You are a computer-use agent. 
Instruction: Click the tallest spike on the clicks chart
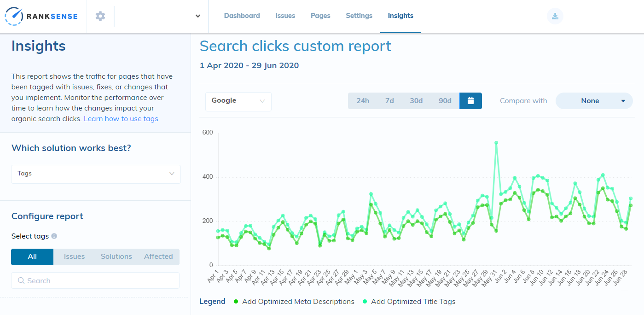pos(496,143)
